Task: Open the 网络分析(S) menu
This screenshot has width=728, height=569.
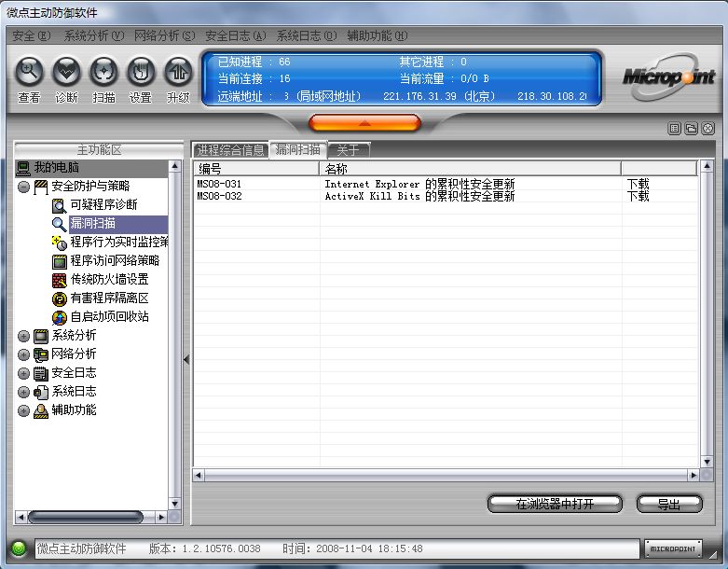Action: click(x=164, y=35)
